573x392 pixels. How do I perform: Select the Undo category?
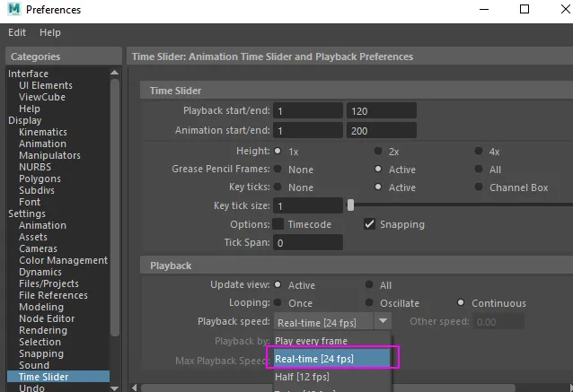(x=31, y=388)
